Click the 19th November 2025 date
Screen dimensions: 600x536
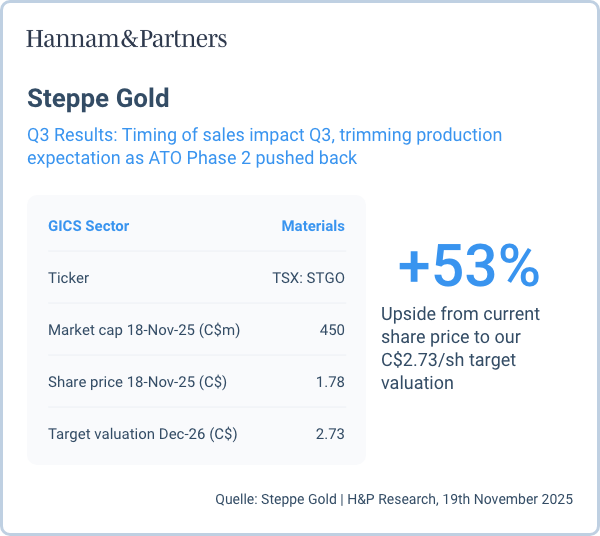pyautogui.click(x=507, y=498)
